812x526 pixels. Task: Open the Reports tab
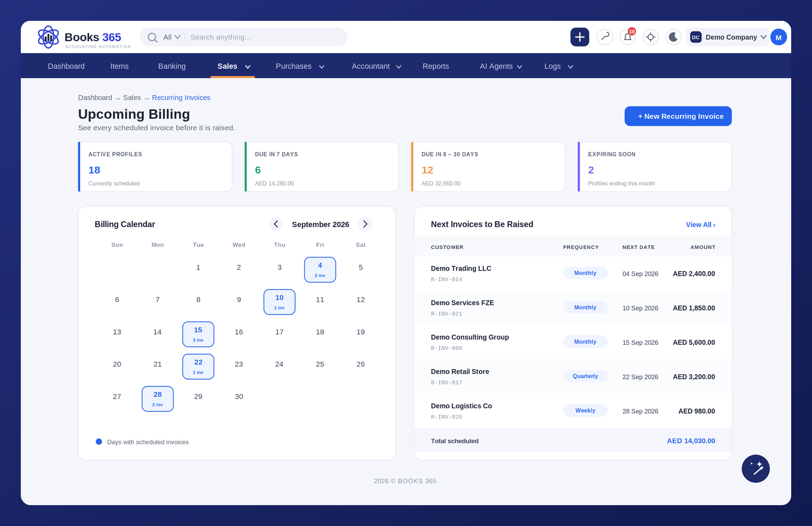[x=435, y=66]
